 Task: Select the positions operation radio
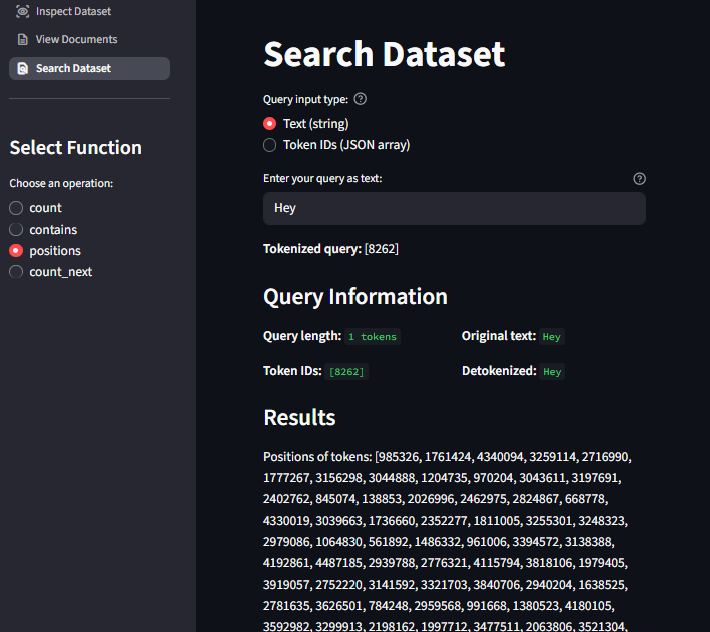[16, 251]
